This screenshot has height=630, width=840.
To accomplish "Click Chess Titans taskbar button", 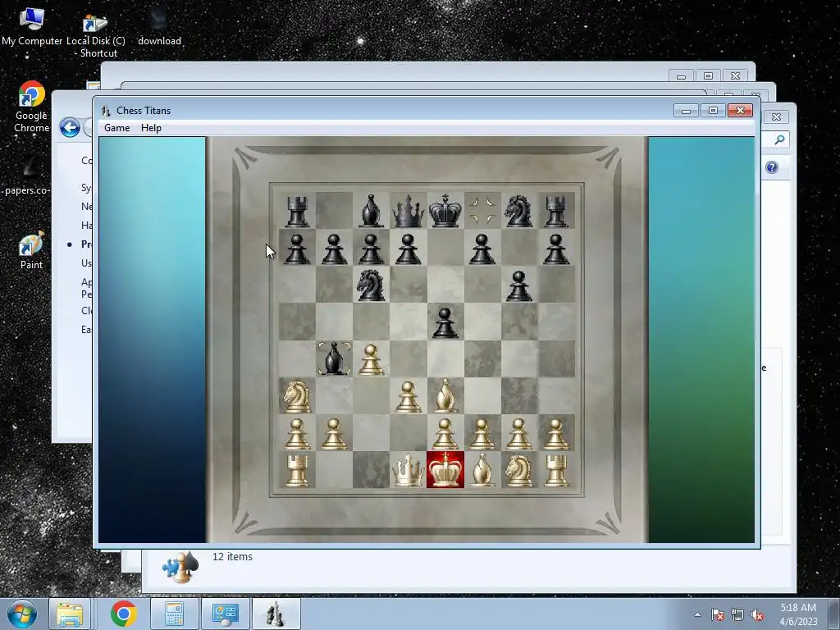I will pyautogui.click(x=276, y=614).
